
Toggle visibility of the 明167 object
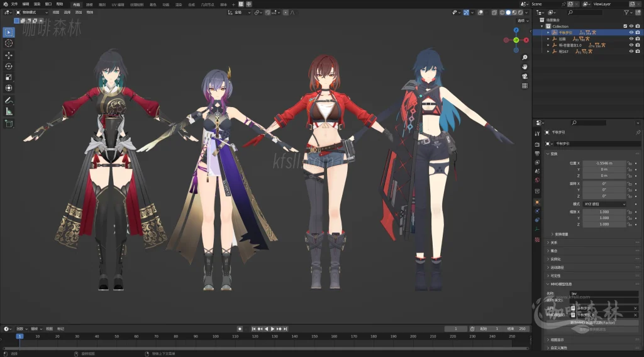click(x=631, y=51)
